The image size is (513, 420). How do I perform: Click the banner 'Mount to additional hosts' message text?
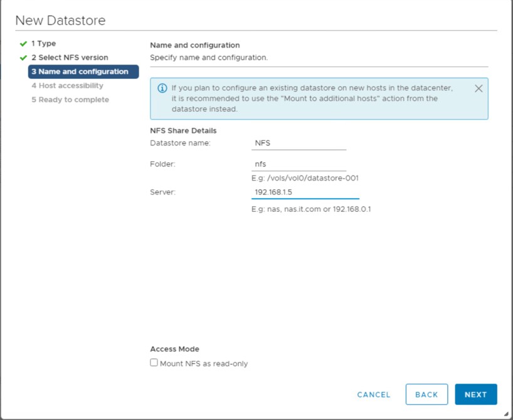pos(312,98)
